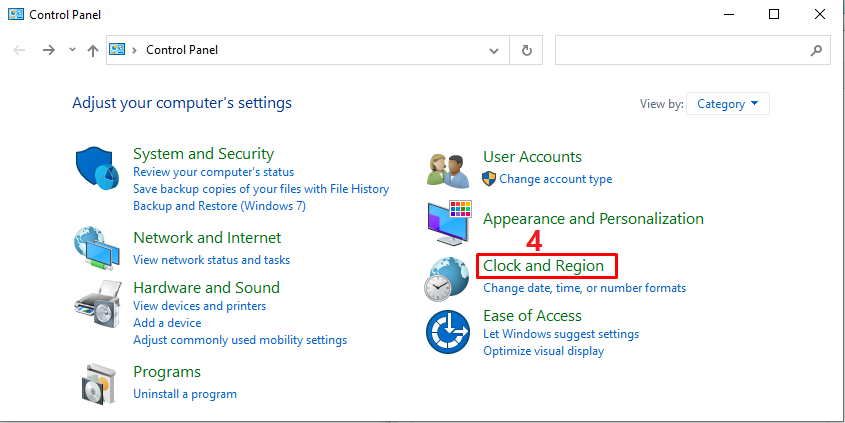
Task: Open Uninstall a program link
Action: [185, 394]
